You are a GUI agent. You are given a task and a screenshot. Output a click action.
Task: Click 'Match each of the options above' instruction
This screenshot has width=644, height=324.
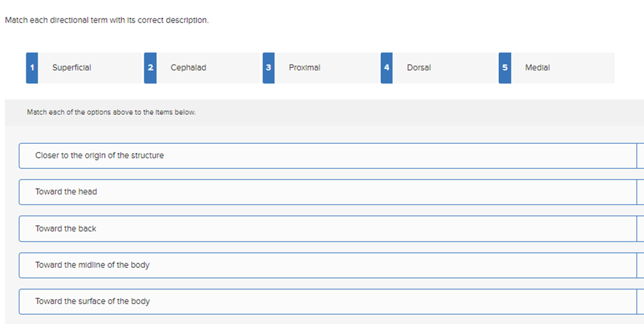[x=111, y=112]
